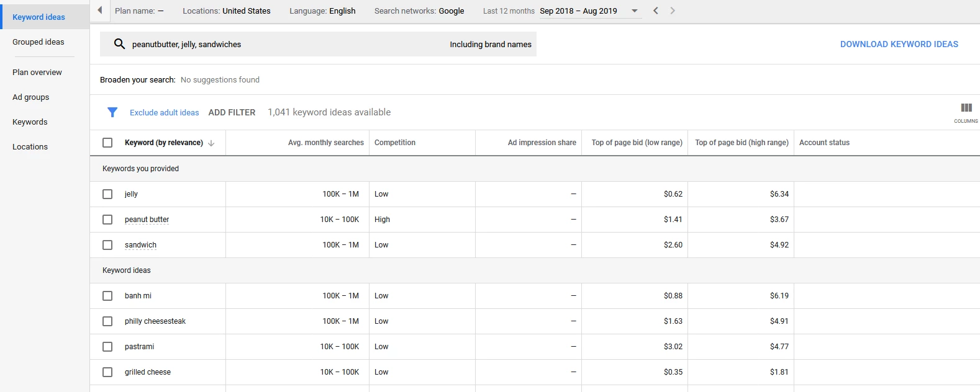
Task: Edit the Plan name field
Action: (139, 11)
